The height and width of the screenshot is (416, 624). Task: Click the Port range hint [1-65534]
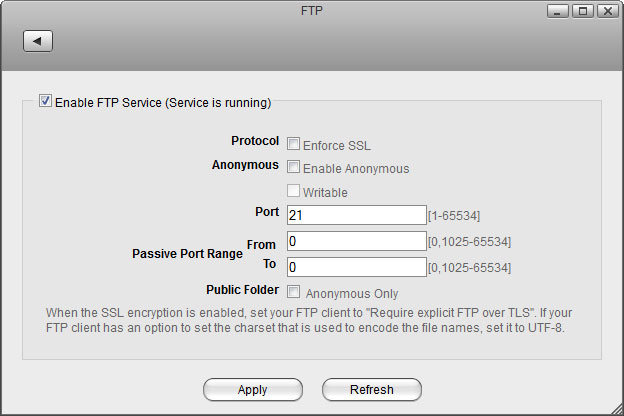pyautogui.click(x=455, y=216)
